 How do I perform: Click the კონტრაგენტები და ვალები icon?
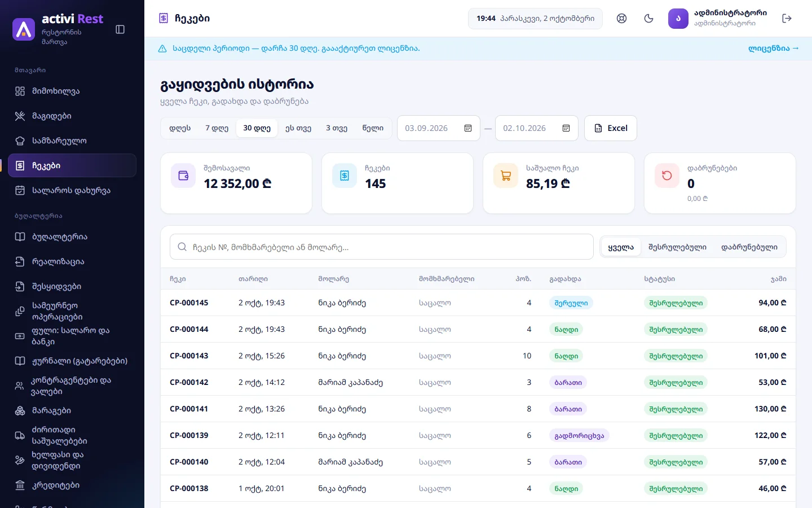tap(20, 386)
